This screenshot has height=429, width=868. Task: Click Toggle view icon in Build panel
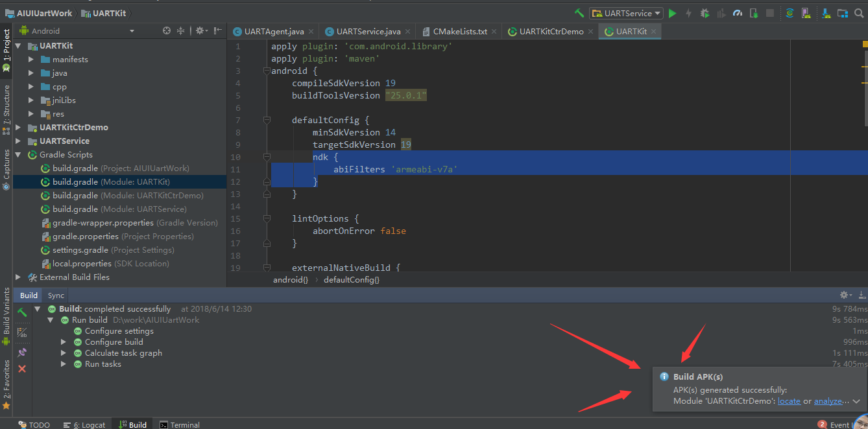pyautogui.click(x=22, y=332)
